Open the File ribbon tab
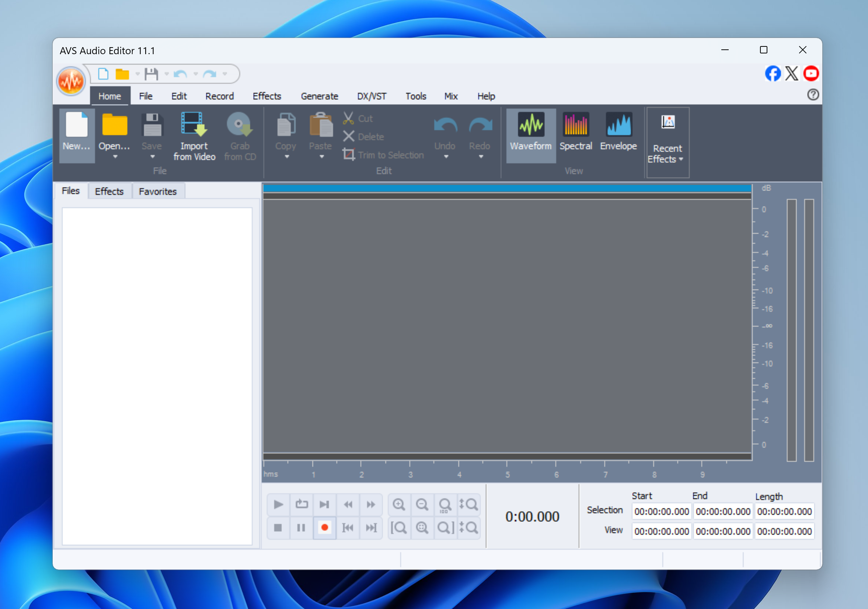The height and width of the screenshot is (609, 868). pyautogui.click(x=146, y=96)
